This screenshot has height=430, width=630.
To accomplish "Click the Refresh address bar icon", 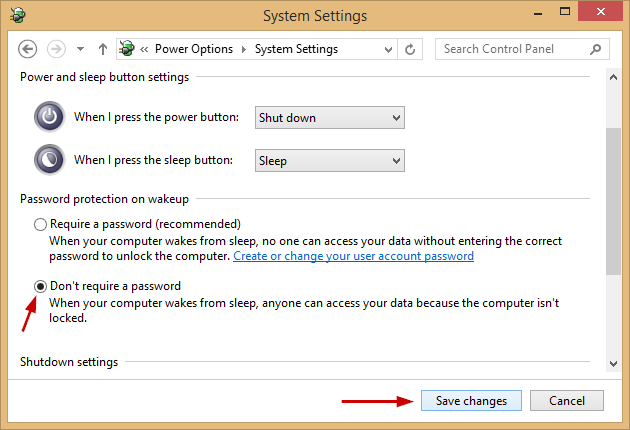I will click(411, 49).
